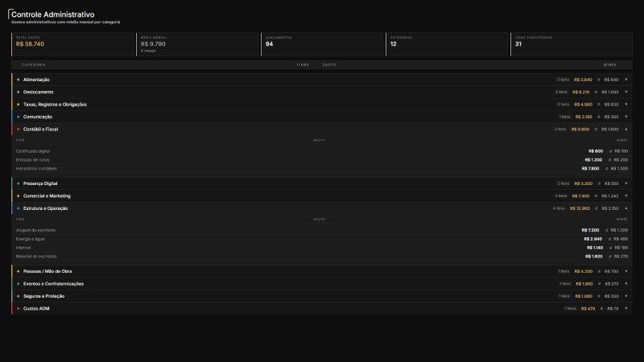Select the Honorários contábeis item row

coord(322,169)
